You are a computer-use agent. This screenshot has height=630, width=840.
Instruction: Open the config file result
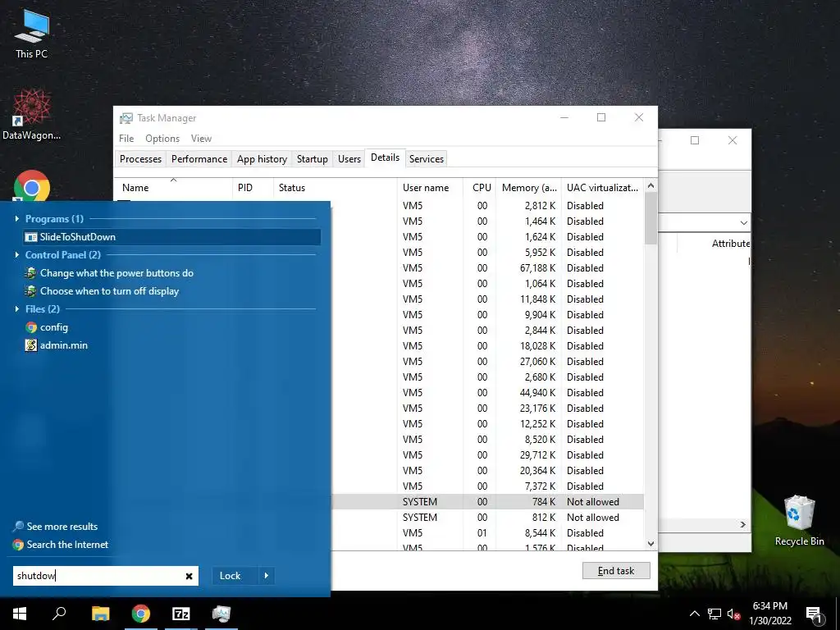coord(47,327)
